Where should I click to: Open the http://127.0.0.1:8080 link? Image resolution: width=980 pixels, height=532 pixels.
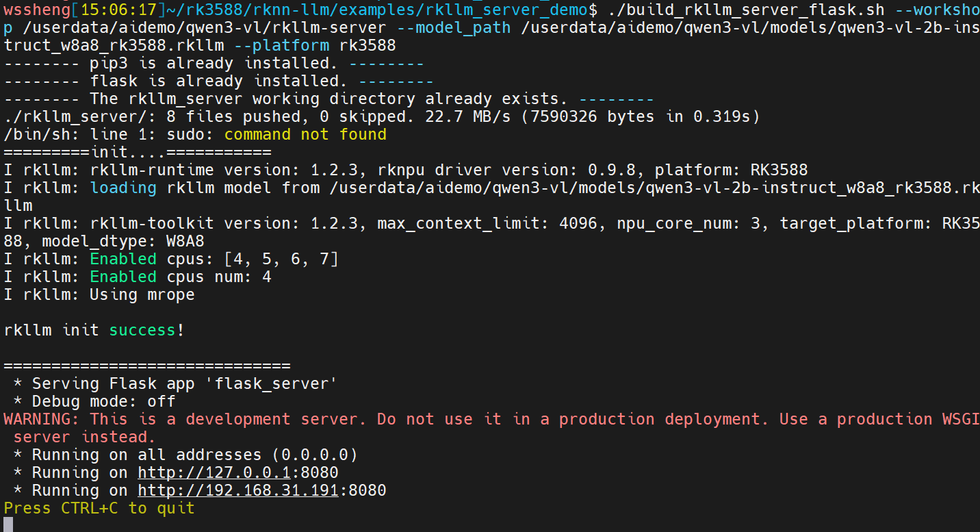click(x=238, y=472)
